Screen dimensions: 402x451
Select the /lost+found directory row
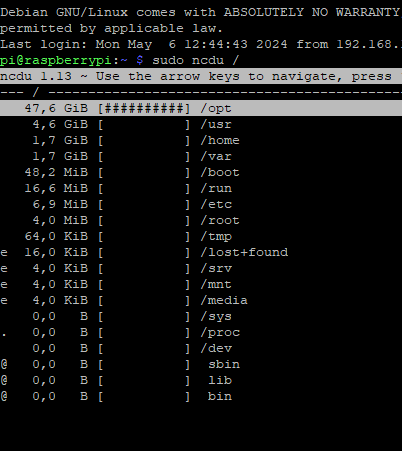[x=201, y=252]
